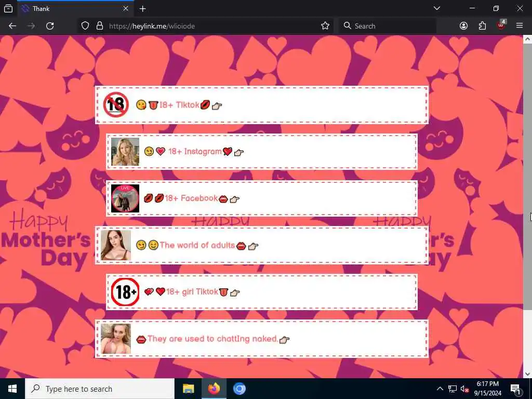The image size is (532, 399).
Task: Minimize the Firefox window
Action: point(472,8)
